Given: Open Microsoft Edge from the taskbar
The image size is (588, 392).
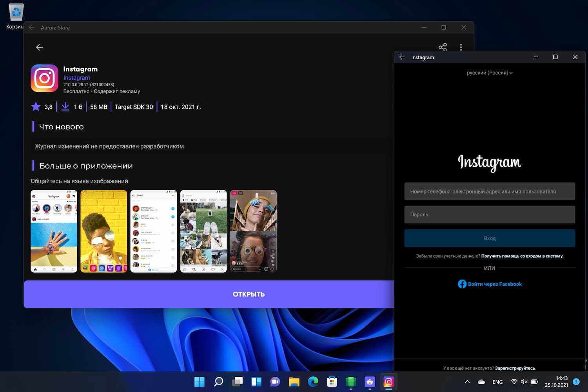Looking at the screenshot, I should point(313,381).
